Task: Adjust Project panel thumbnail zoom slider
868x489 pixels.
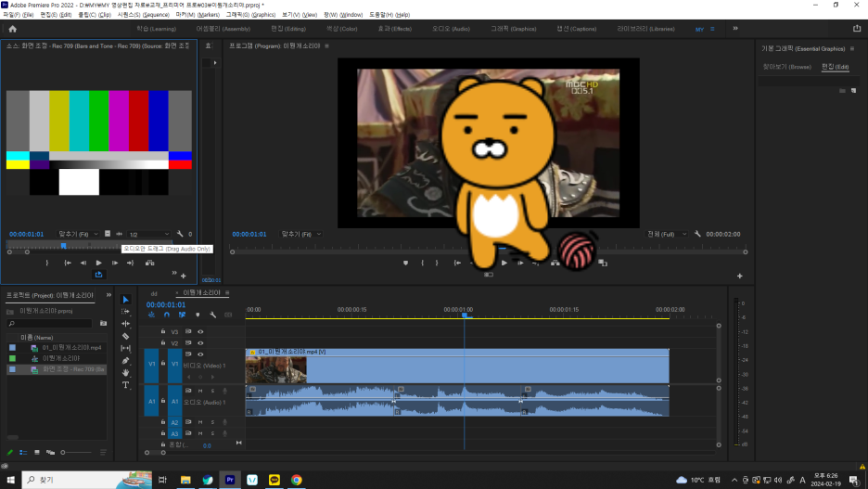Action: 76,453
